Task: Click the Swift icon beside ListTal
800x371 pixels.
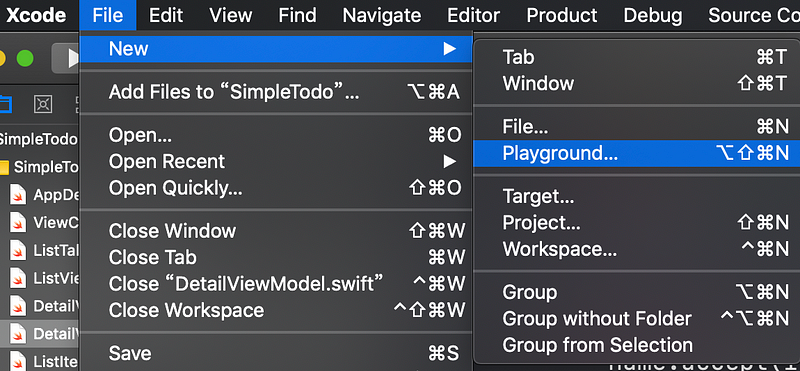Action: [18, 251]
